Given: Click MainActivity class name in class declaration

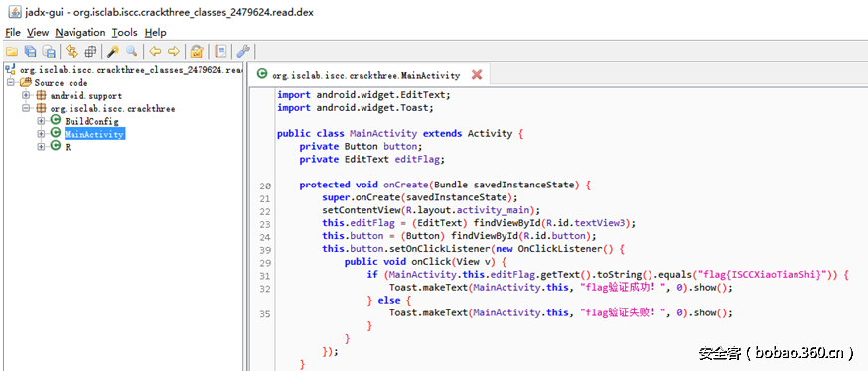Looking at the screenshot, I should (383, 133).
